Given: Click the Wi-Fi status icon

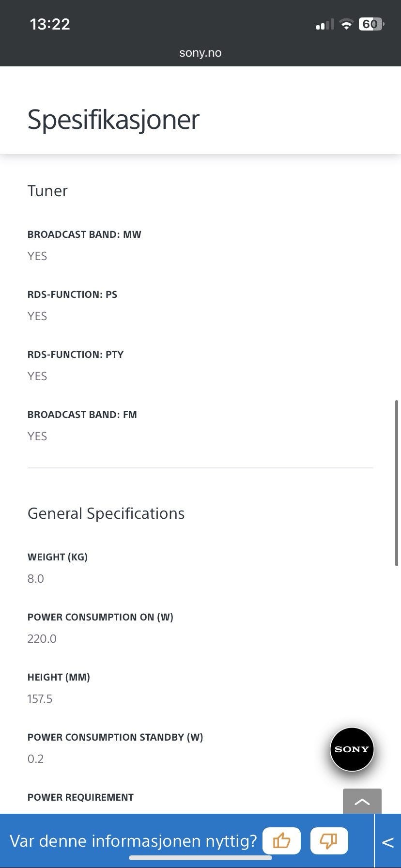Looking at the screenshot, I should (346, 24).
